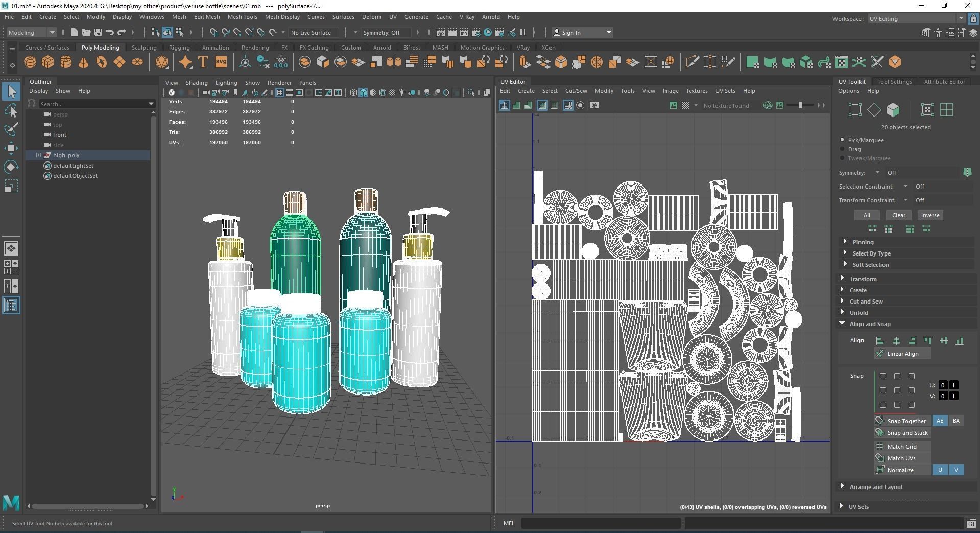This screenshot has height=533, width=980.
Task: Click Snap and Stack icon
Action: [879, 433]
